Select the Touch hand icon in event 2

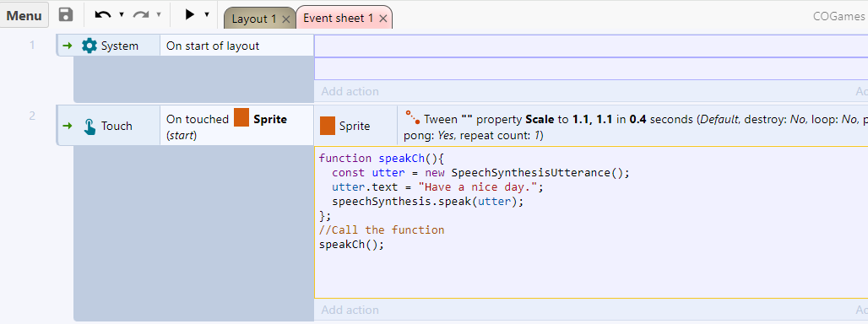[x=90, y=126]
